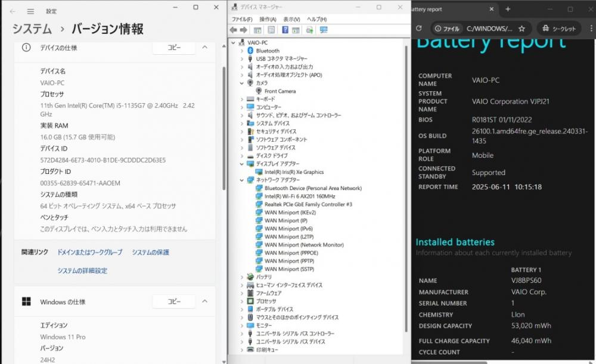Go back in the Settings window
596x364 pixels.
coord(13,11)
